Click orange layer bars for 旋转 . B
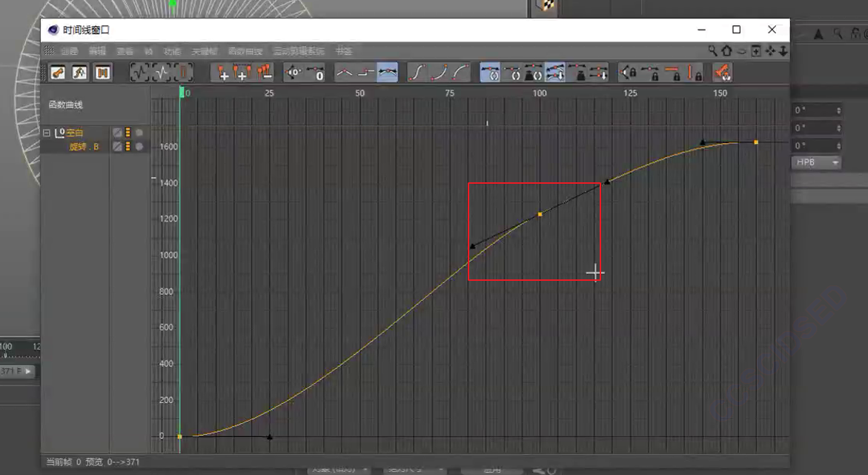 [x=128, y=146]
